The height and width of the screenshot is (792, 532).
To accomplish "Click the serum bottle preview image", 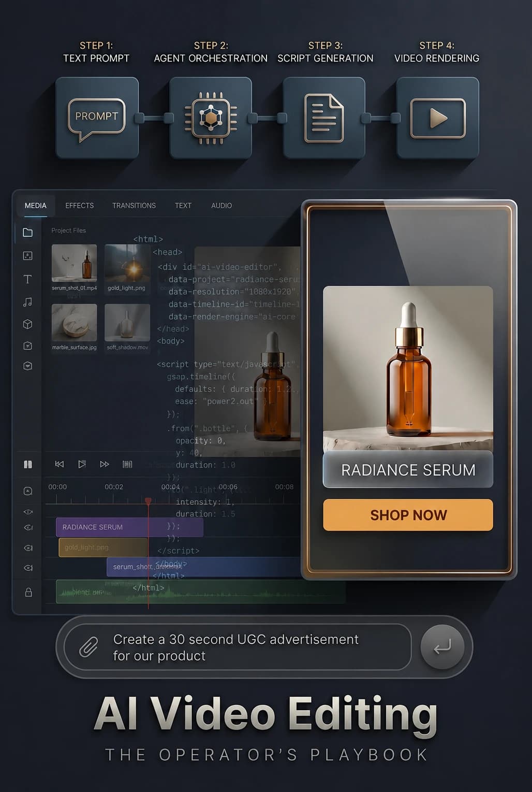I will coord(408,368).
